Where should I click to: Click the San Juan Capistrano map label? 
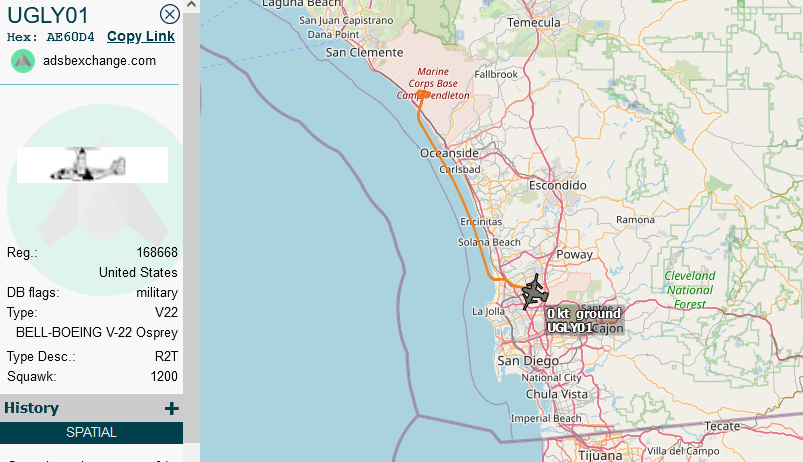346,20
